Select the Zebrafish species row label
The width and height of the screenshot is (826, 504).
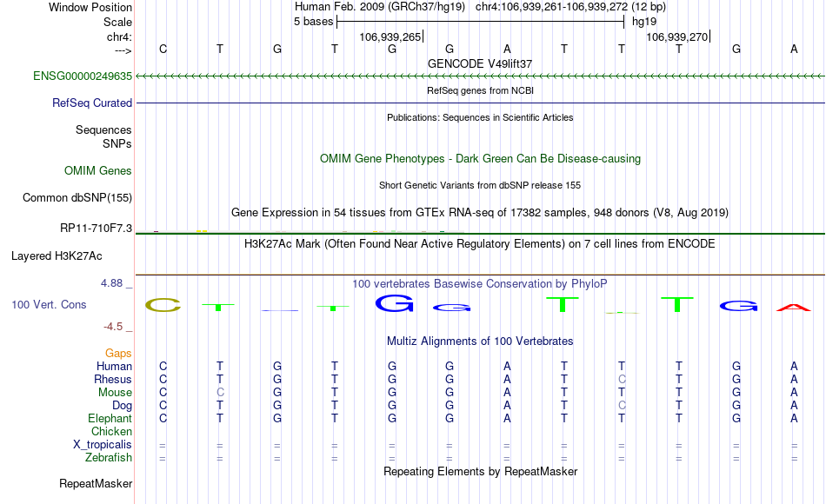pyautogui.click(x=109, y=457)
